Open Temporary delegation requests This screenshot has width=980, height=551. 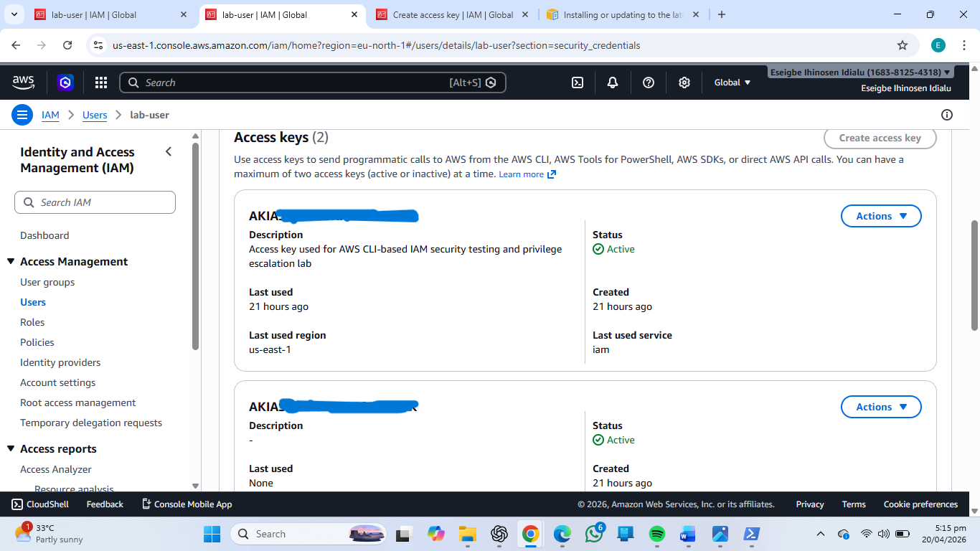point(91,423)
